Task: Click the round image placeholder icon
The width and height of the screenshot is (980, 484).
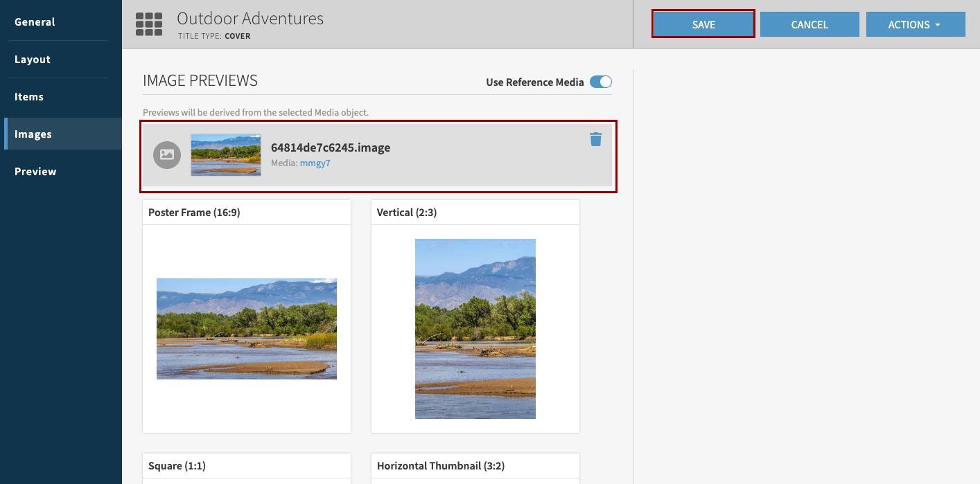Action: coord(167,155)
